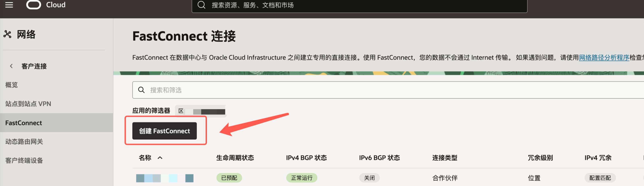The width and height of the screenshot is (644, 186).
Task: Open 客户终端设备 in the sidebar
Action: click(x=24, y=160)
